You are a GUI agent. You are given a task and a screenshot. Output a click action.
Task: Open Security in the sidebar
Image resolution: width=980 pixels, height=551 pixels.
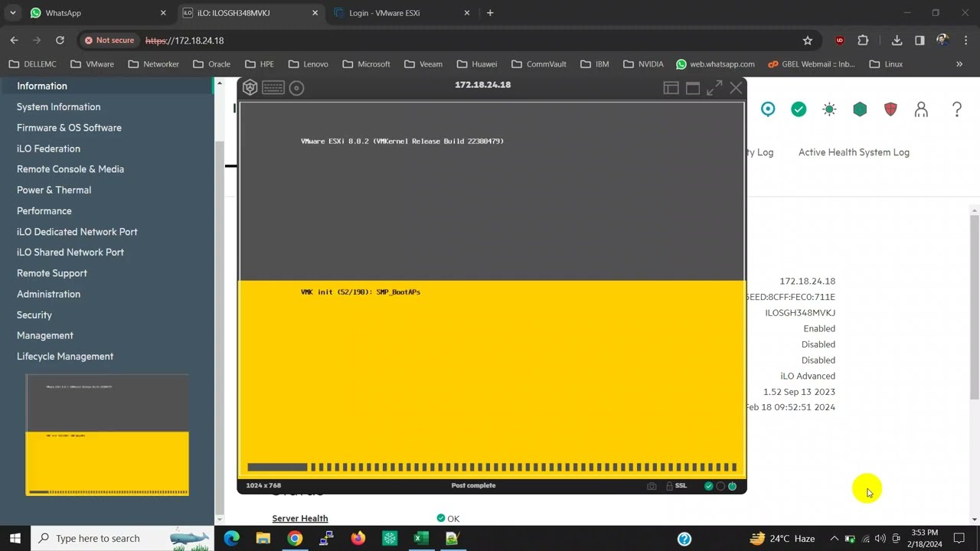(34, 315)
